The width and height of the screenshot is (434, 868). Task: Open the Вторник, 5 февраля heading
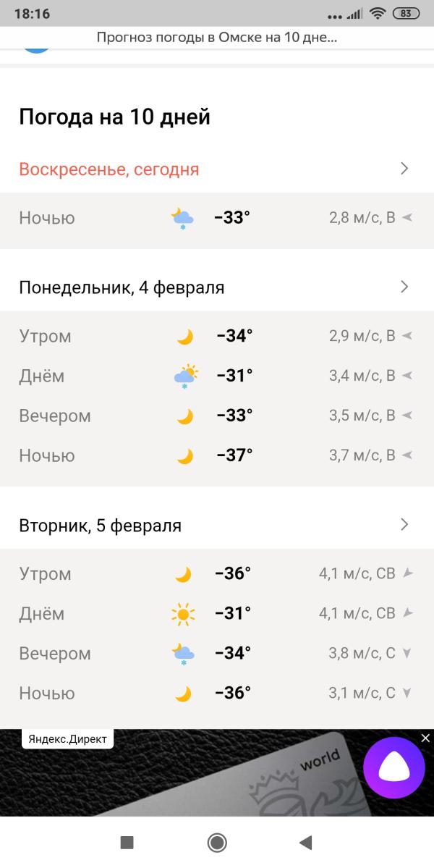100,526
